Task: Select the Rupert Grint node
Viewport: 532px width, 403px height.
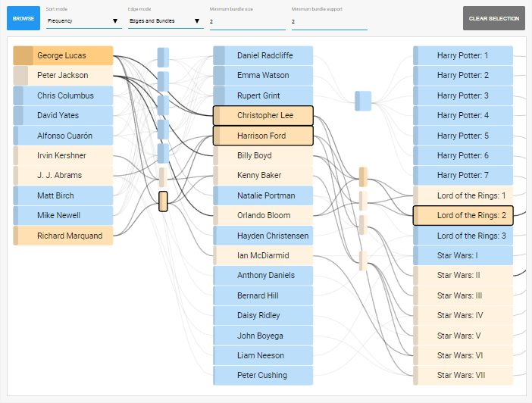Action: [263, 95]
